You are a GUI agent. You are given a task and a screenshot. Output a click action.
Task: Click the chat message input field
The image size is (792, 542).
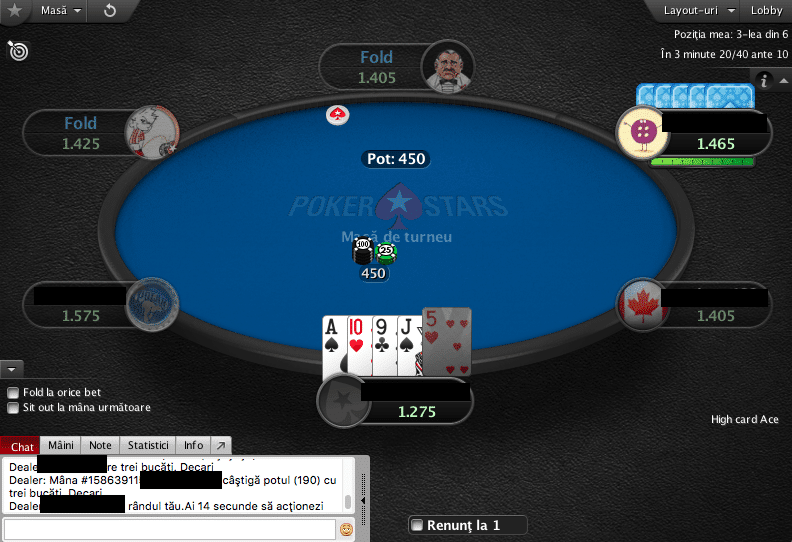(x=170, y=529)
